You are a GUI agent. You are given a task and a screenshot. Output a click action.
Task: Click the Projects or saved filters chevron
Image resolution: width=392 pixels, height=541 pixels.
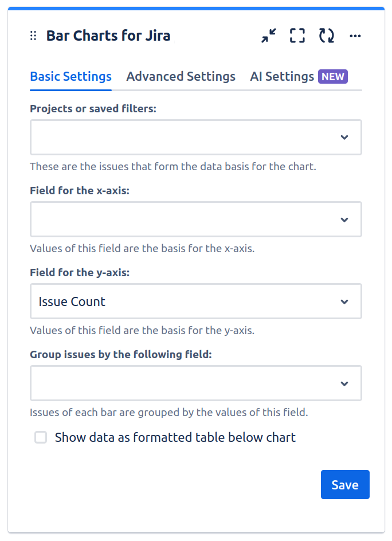click(x=344, y=138)
